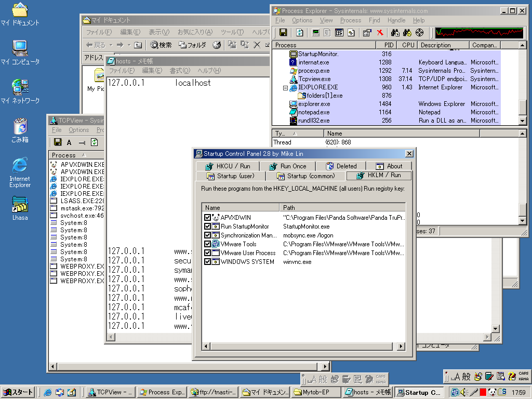Disable the APVXDWIN startup entry checkbox
Image resolution: width=532 pixels, height=399 pixels.
pos(208,218)
